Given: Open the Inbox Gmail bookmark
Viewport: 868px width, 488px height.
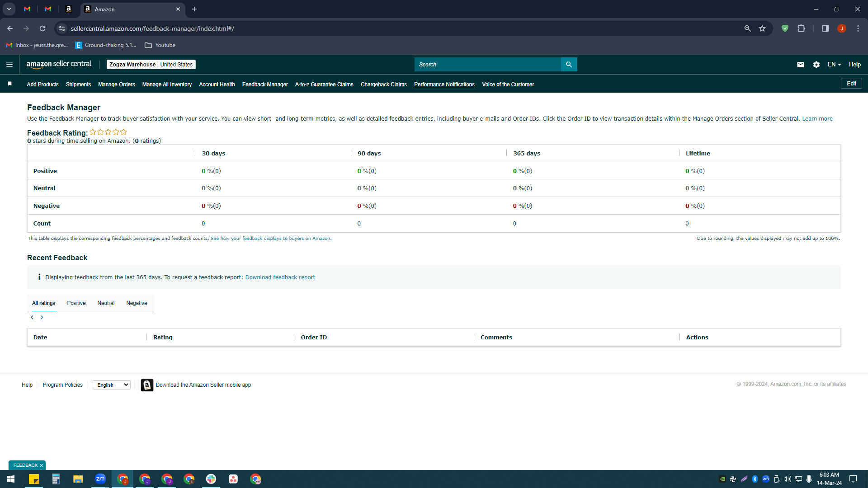Looking at the screenshot, I should pos(37,45).
